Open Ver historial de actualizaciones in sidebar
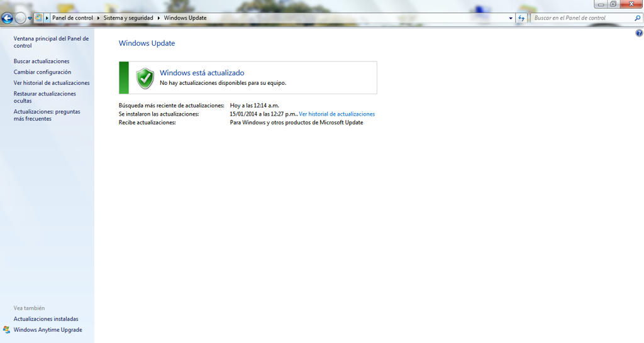The height and width of the screenshot is (343, 644). [x=52, y=82]
